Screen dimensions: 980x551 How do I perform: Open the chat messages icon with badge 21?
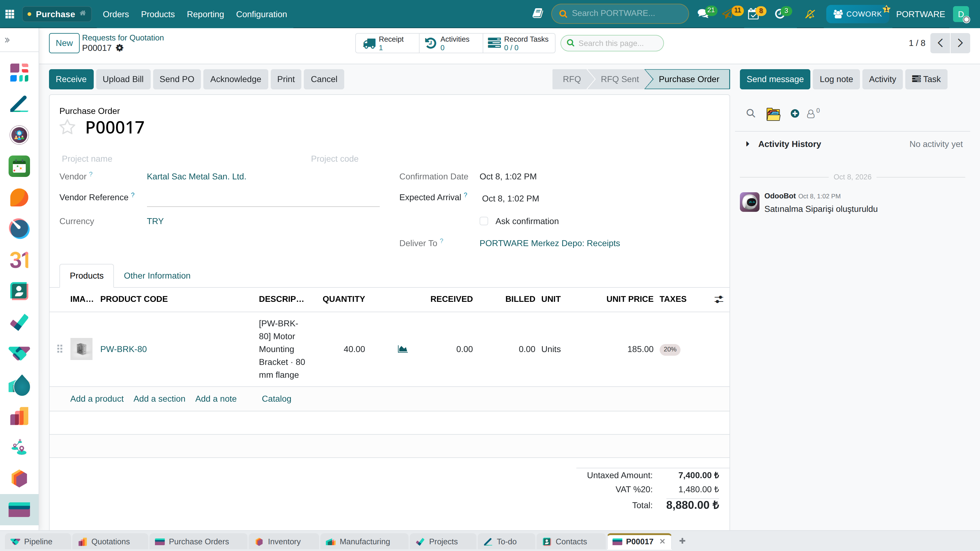[x=703, y=14]
